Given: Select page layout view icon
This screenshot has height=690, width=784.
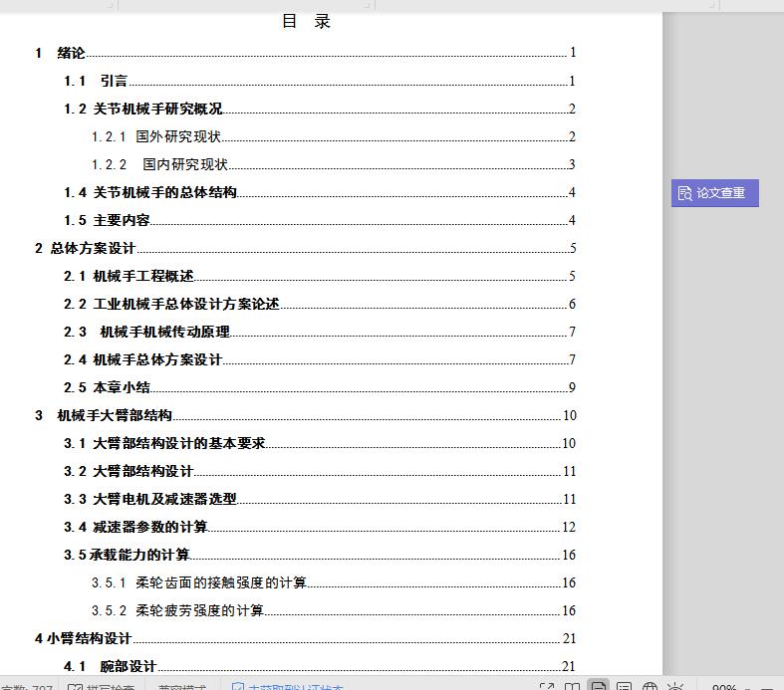Looking at the screenshot, I should [x=598, y=685].
